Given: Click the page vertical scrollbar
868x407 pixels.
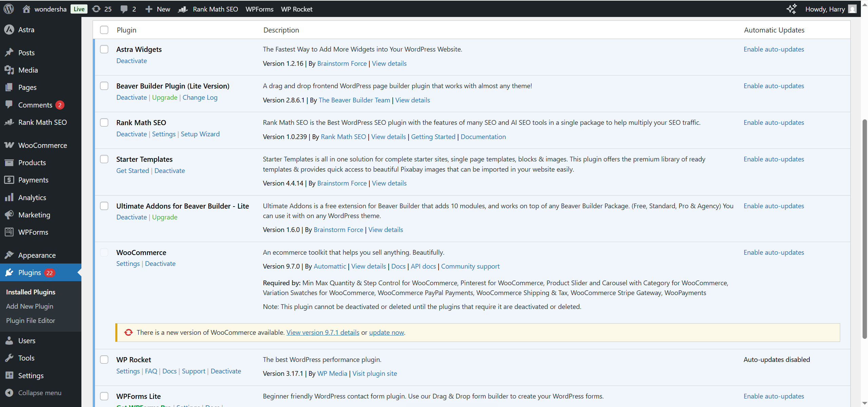Looking at the screenshot, I should 865,229.
